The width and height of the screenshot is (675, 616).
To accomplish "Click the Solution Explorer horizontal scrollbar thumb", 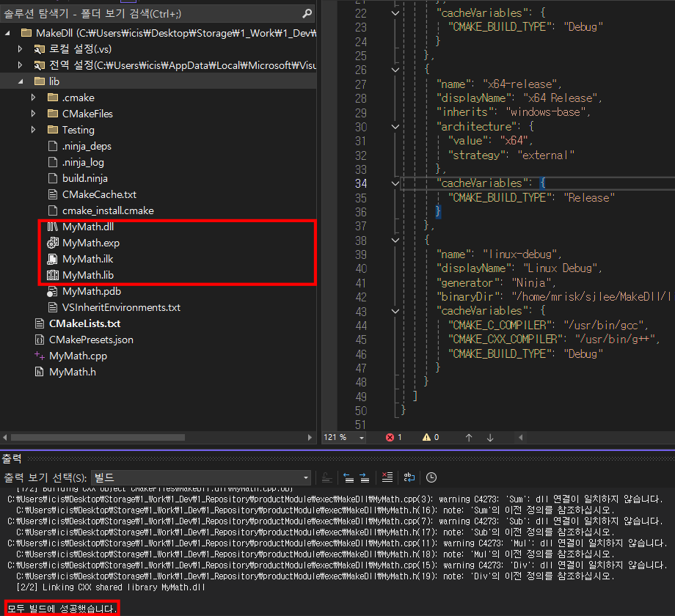I will coord(98,438).
